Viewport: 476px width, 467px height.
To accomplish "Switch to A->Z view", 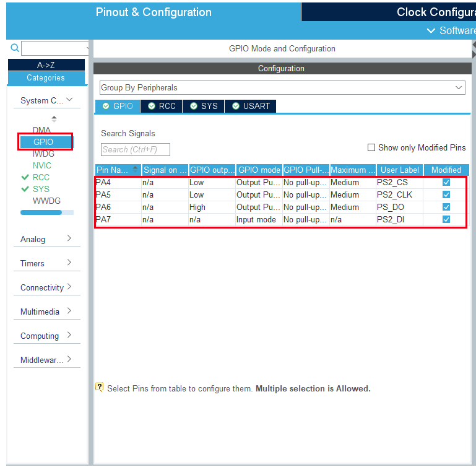I will coord(46,64).
